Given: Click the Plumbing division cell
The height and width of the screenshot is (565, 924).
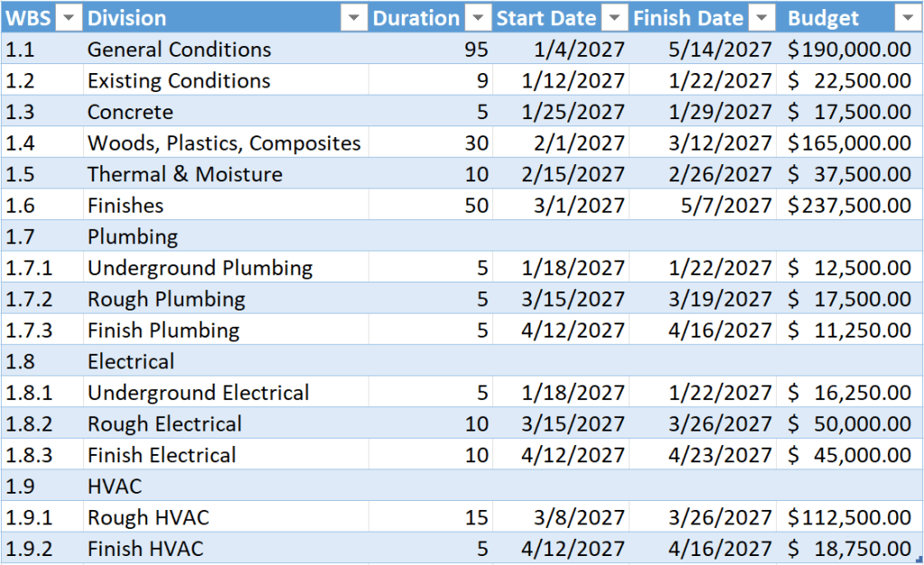Looking at the screenshot, I should tap(227, 236).
